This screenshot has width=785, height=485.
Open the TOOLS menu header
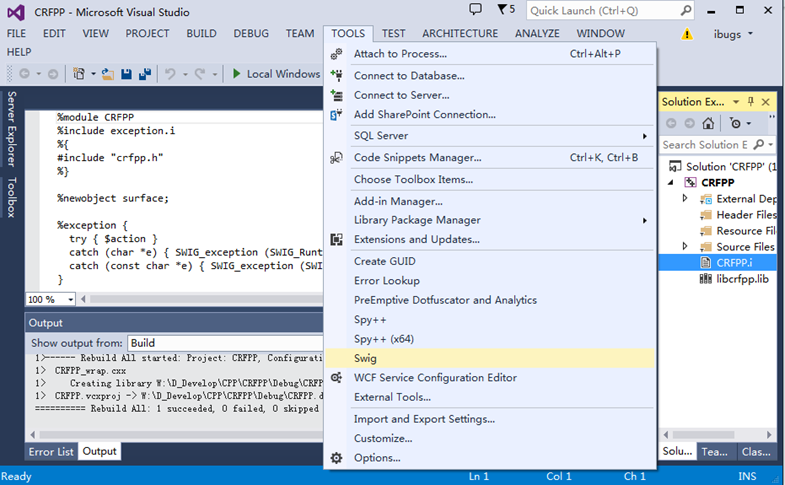click(x=348, y=34)
